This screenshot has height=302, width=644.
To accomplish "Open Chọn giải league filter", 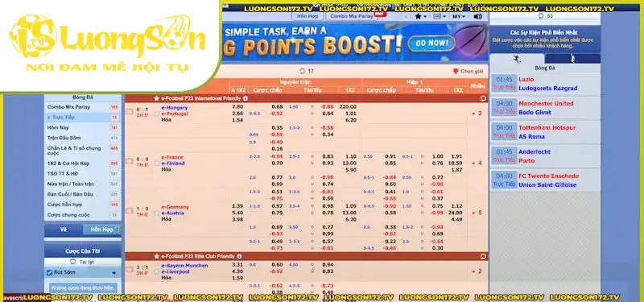I will coord(469,71).
